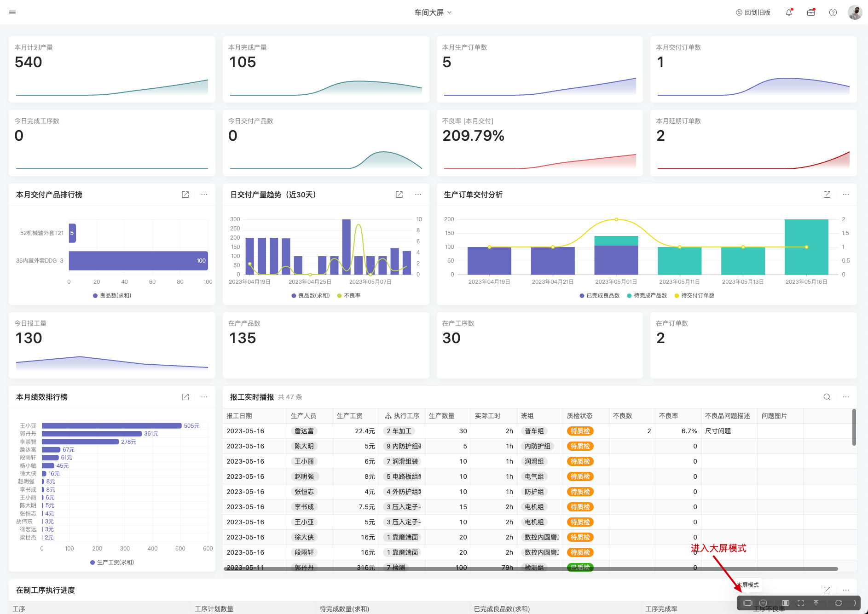Click the fullscreen icon in floating toolbar
Viewport: 868px width, 614px height.
coord(801,603)
